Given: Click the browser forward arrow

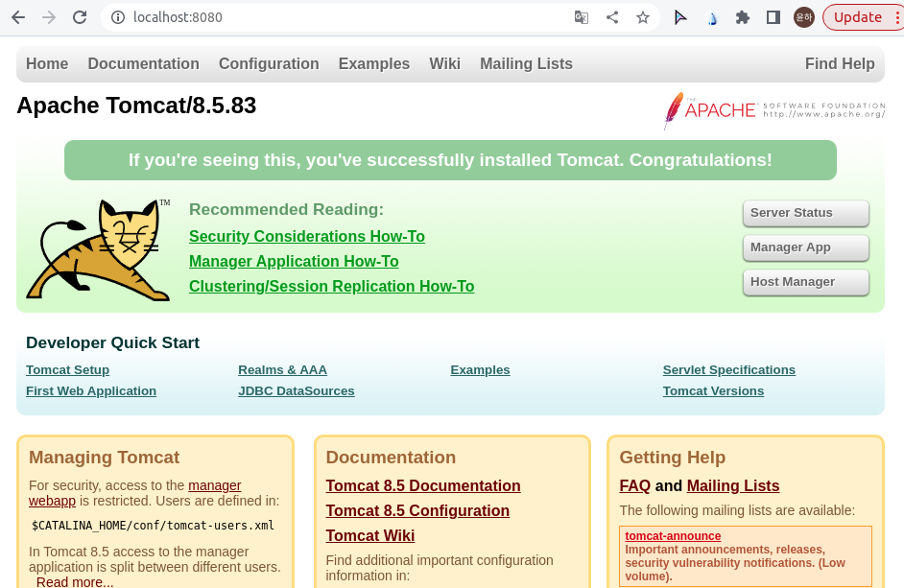Looking at the screenshot, I should 49,17.
